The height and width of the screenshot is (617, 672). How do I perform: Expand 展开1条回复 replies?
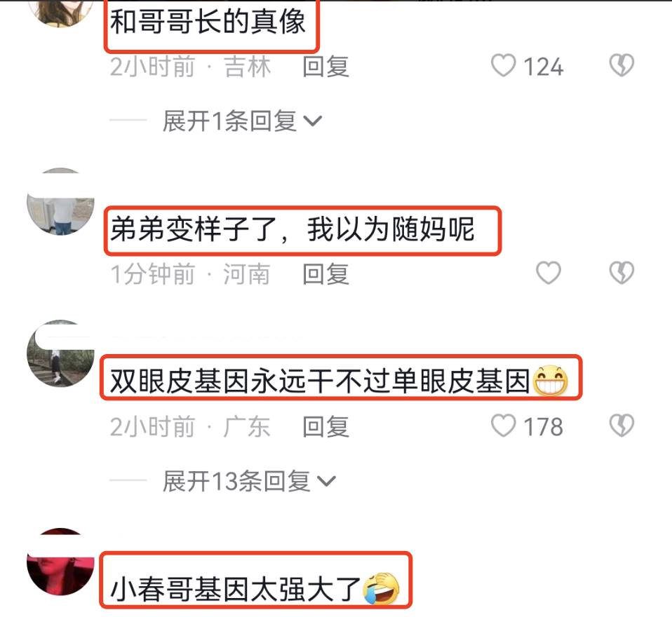pos(242,121)
